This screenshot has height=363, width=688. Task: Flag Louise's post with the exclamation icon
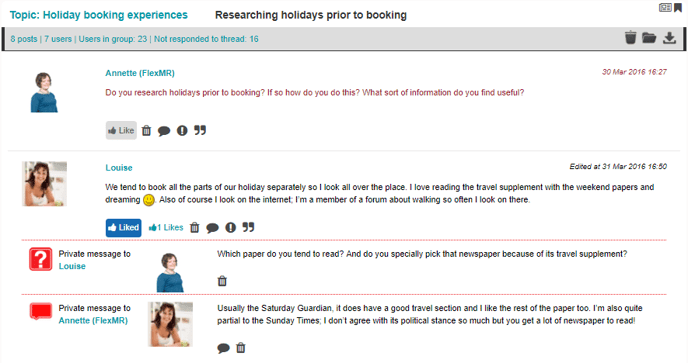coord(230,227)
